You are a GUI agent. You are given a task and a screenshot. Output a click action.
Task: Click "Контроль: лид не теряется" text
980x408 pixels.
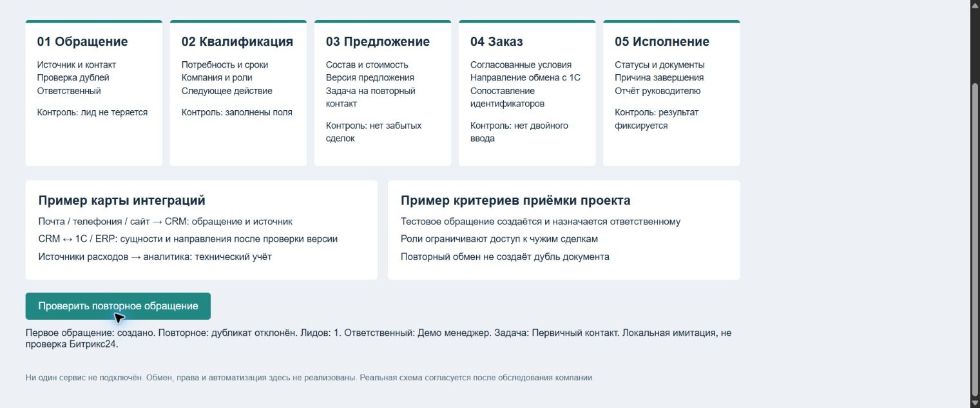coord(93,113)
